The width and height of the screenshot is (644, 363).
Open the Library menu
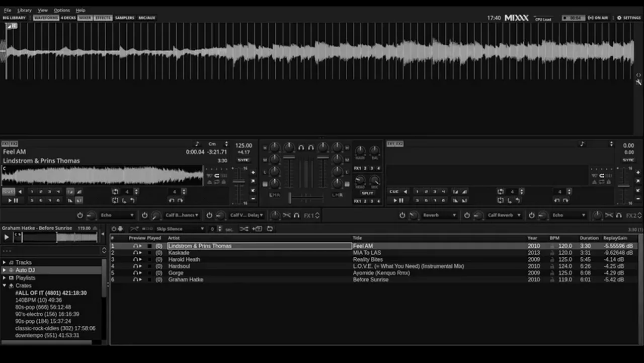(x=24, y=10)
